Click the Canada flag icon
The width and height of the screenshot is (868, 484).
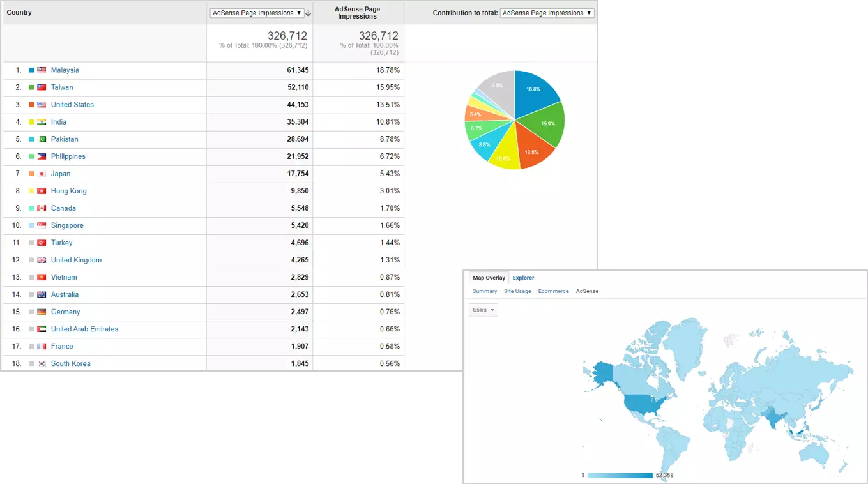(42, 208)
